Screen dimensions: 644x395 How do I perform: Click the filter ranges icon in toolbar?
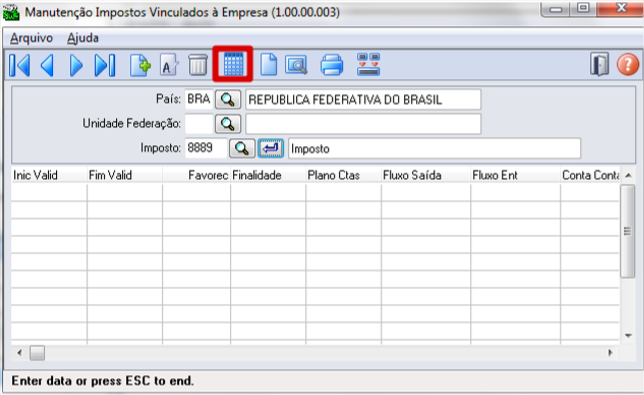click(x=368, y=64)
